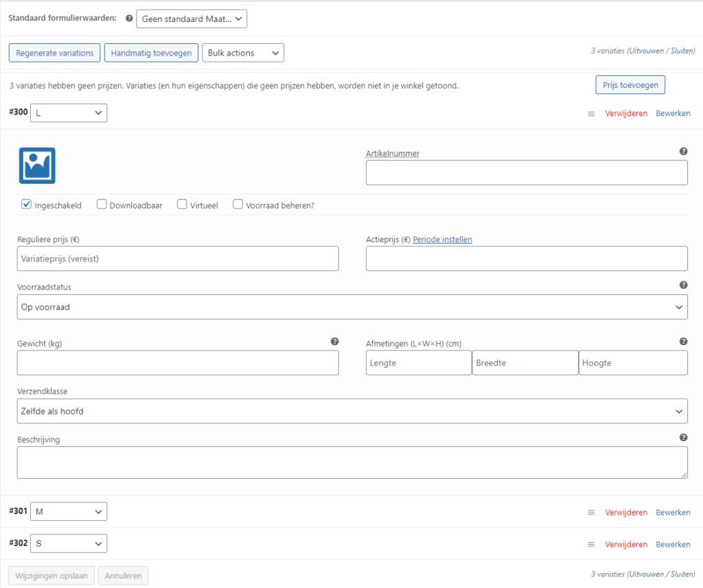Viewport: 703px width, 588px height.
Task: Enable the Downloadbaar checkbox
Action: 102,204
